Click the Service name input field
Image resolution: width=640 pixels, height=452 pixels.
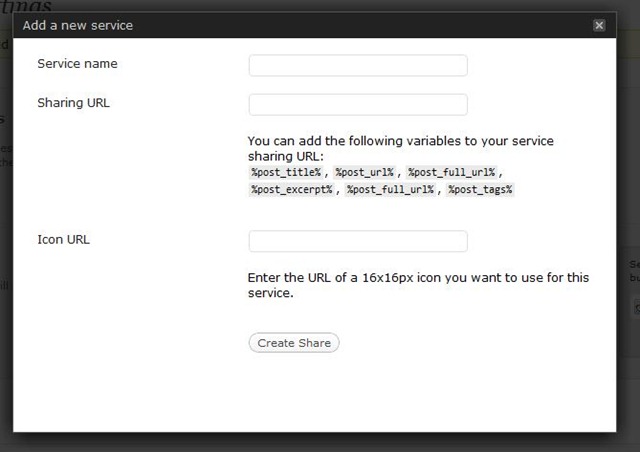(x=357, y=66)
